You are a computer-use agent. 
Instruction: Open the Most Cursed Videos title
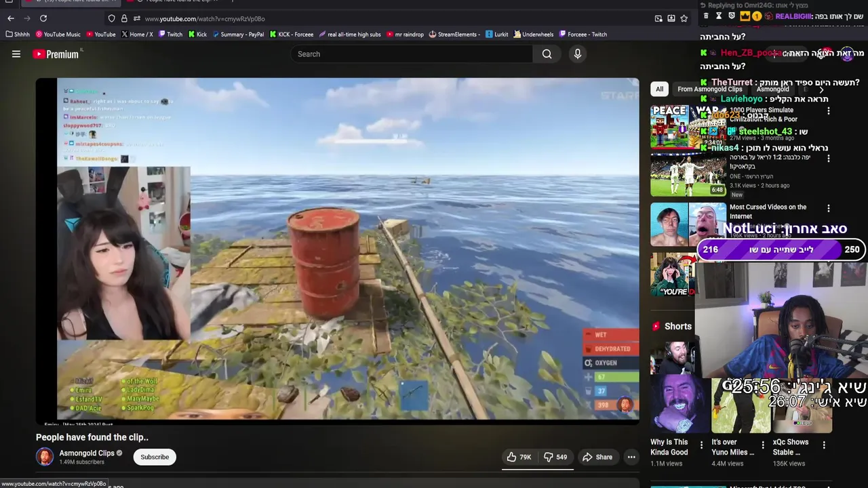click(x=768, y=211)
